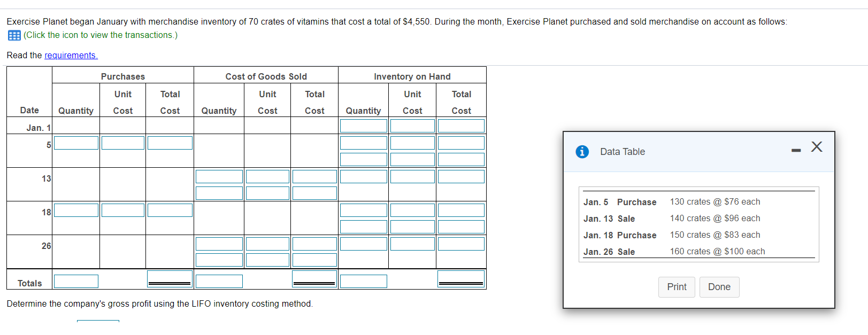Click Jan. 13 Cost of Goods Sold unit cost field

[x=267, y=176]
